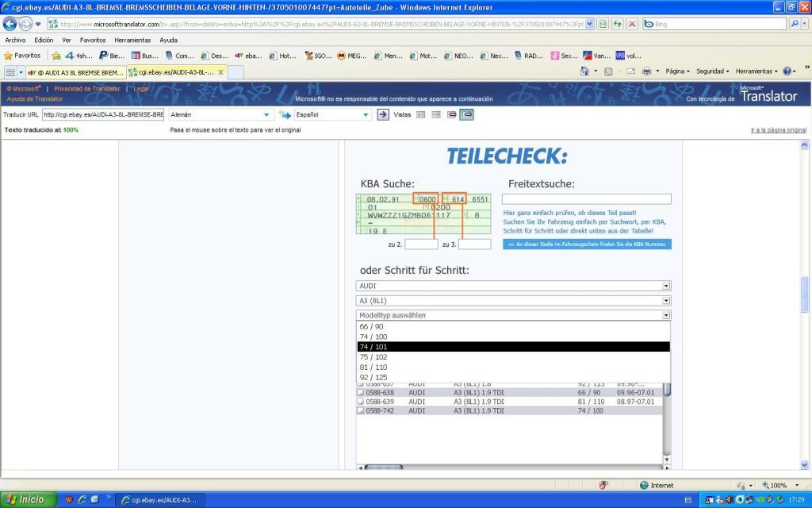812x508 pixels.
Task: Click the search magnifier next to the Bing box
Action: pos(795,24)
